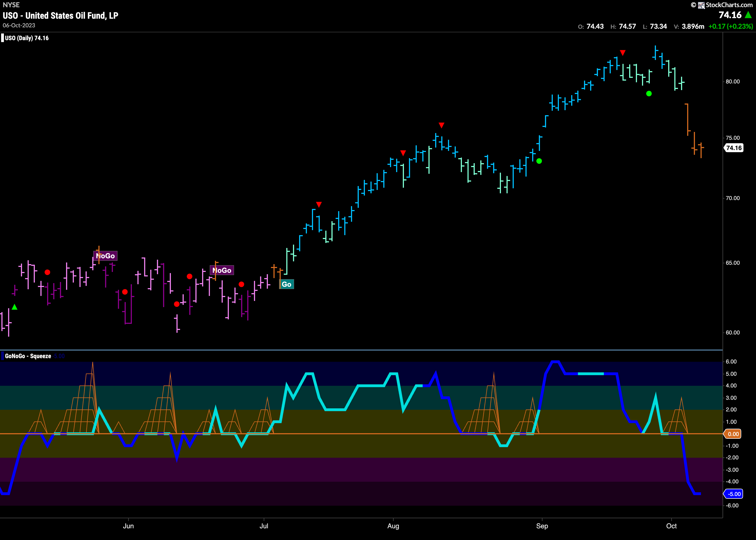This screenshot has height=540, width=756.
Task: Click the red dot just before the Jun label
Action: (125, 292)
